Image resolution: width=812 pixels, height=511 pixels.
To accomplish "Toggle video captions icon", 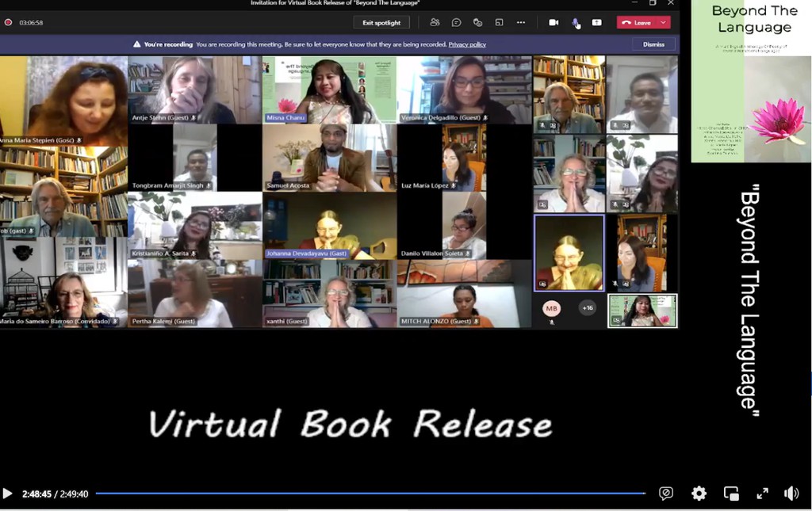I will [666, 494].
